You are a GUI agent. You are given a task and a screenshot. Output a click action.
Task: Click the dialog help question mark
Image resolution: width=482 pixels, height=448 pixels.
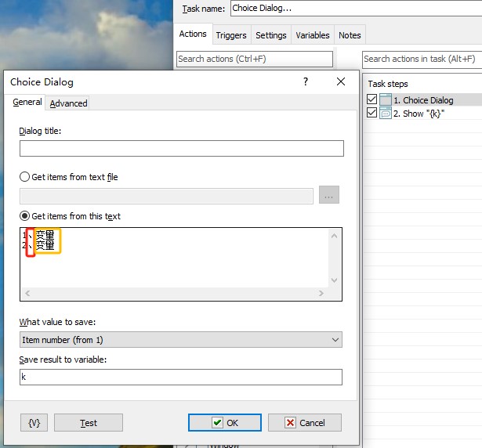click(305, 81)
